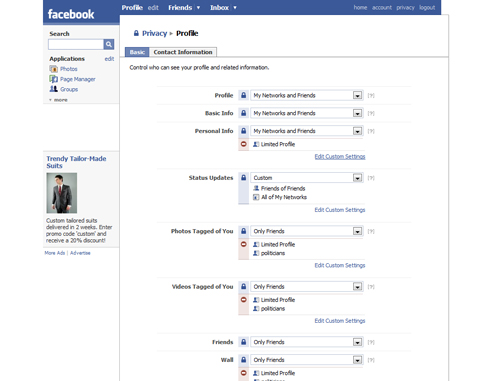Open the Groups application icon

[x=53, y=89]
